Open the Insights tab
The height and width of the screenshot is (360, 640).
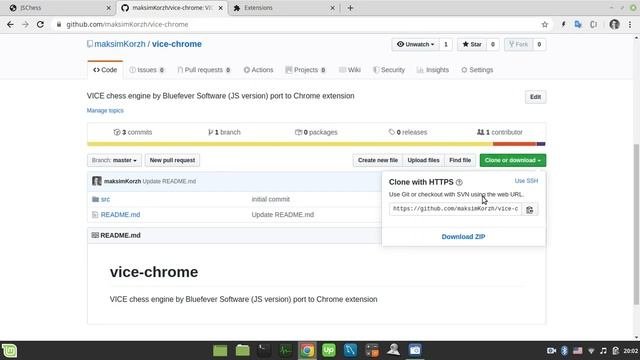pyautogui.click(x=433, y=70)
